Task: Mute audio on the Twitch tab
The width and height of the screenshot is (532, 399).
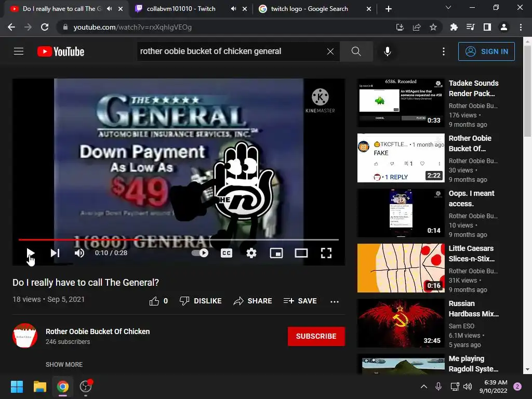Action: (233, 9)
